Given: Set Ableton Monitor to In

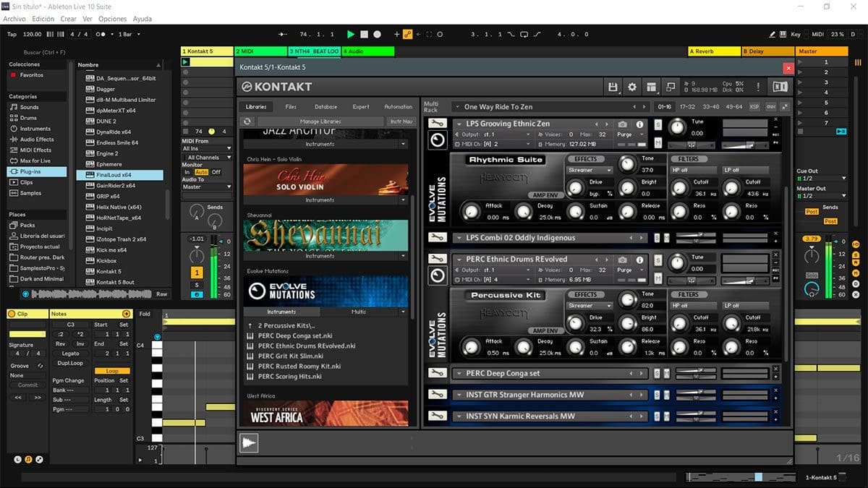Looking at the screenshot, I should coord(187,172).
